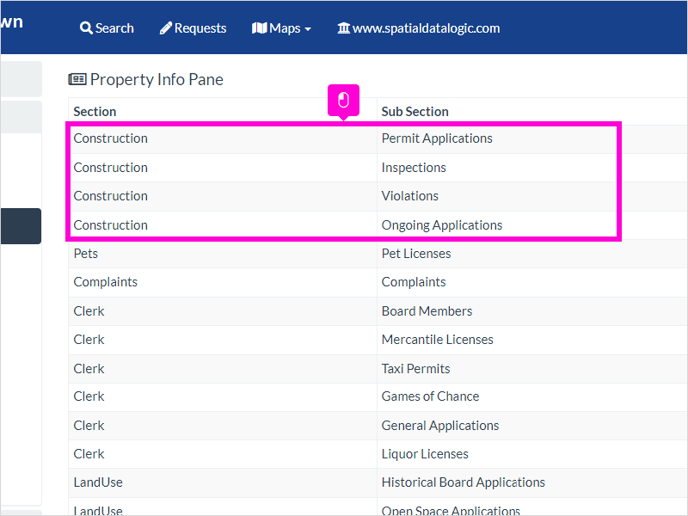688x516 pixels.
Task: Click the Search magnifier icon
Action: pos(86,28)
